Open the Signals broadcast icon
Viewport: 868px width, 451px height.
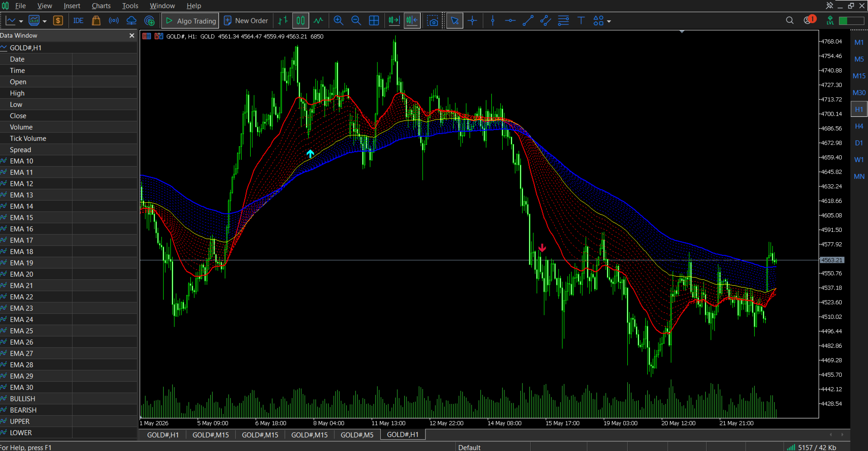click(x=114, y=21)
